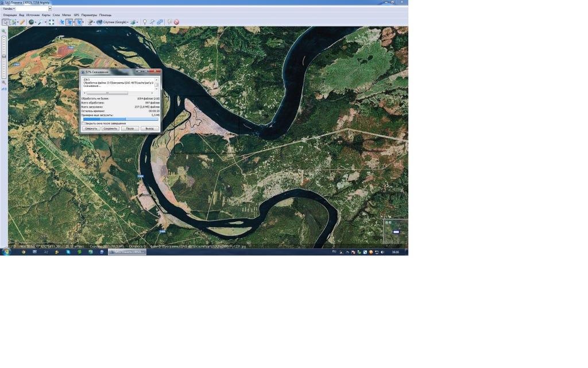Open the Параметры menu

tap(89, 15)
